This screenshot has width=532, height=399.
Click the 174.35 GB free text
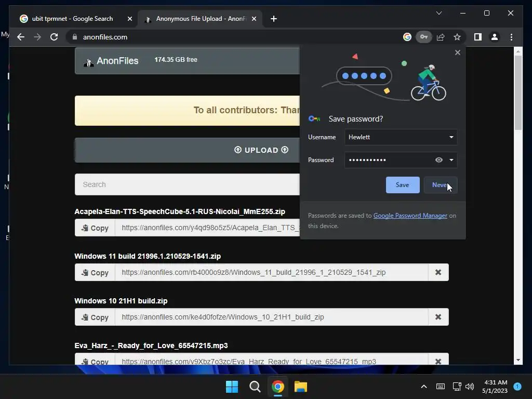click(x=176, y=60)
